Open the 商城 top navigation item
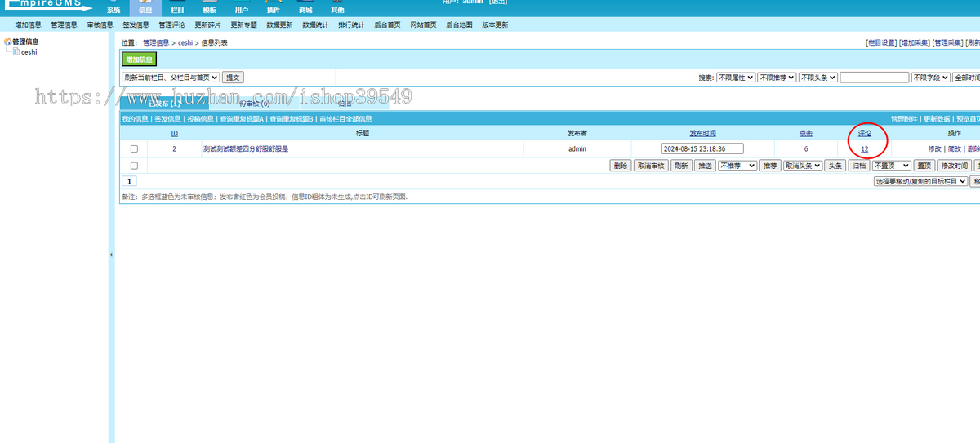 coord(305,8)
